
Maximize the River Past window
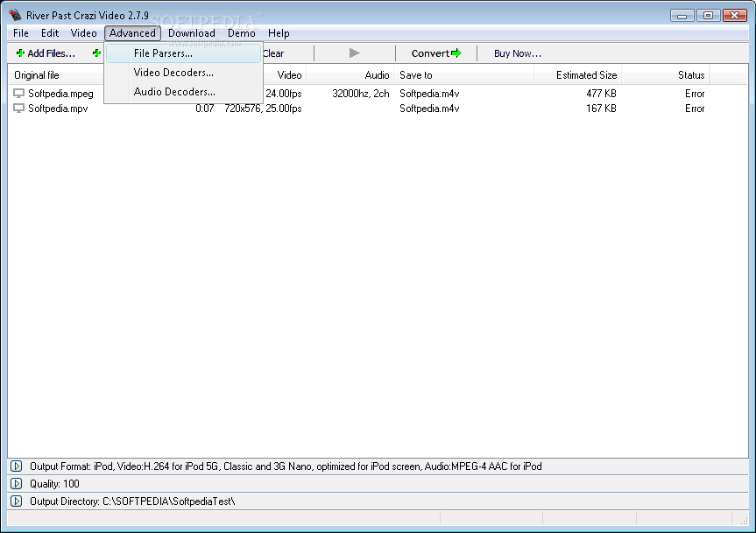coord(708,16)
